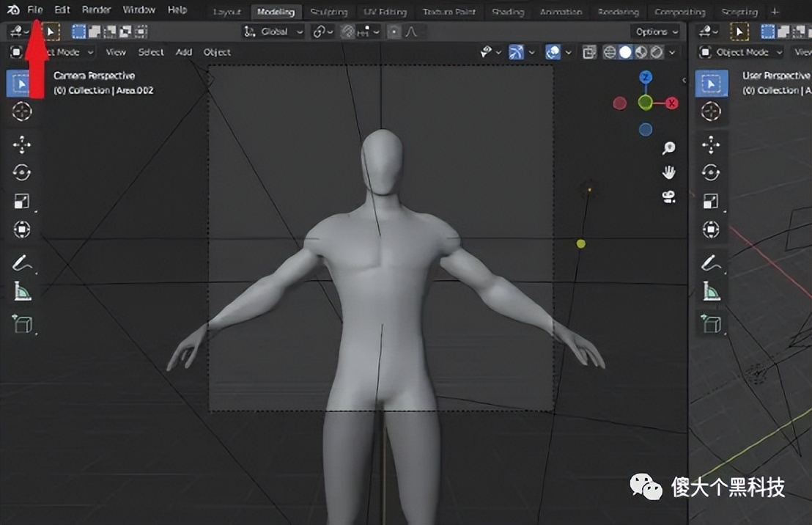Click the zoom magnifier icon in viewport
Image resolution: width=812 pixels, height=525 pixels.
click(x=668, y=148)
